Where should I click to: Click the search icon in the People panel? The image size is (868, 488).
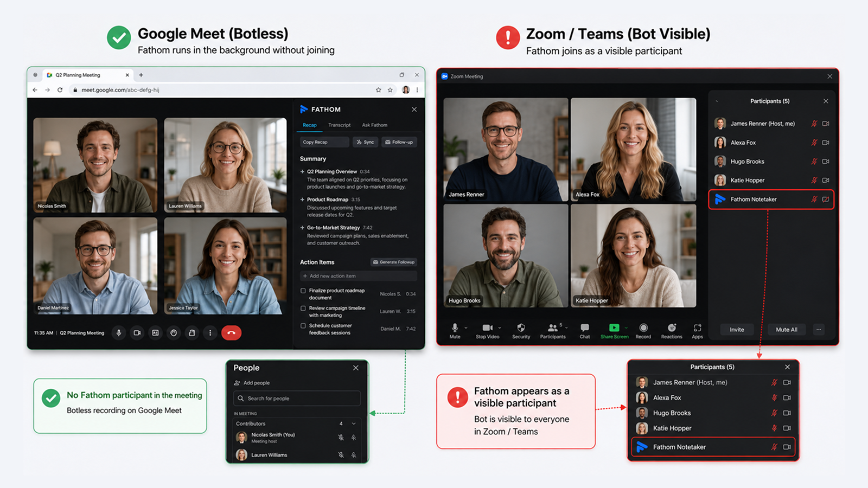click(241, 399)
